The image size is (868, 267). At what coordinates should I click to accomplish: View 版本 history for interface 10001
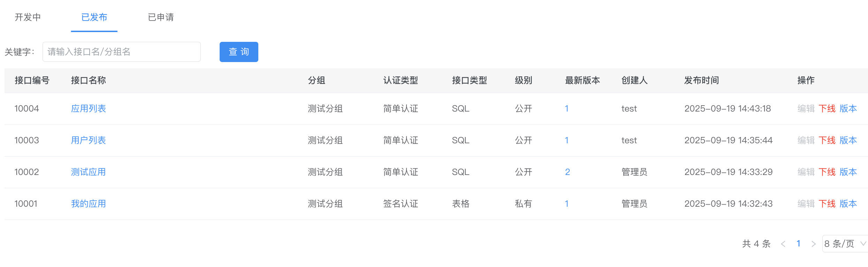point(848,204)
